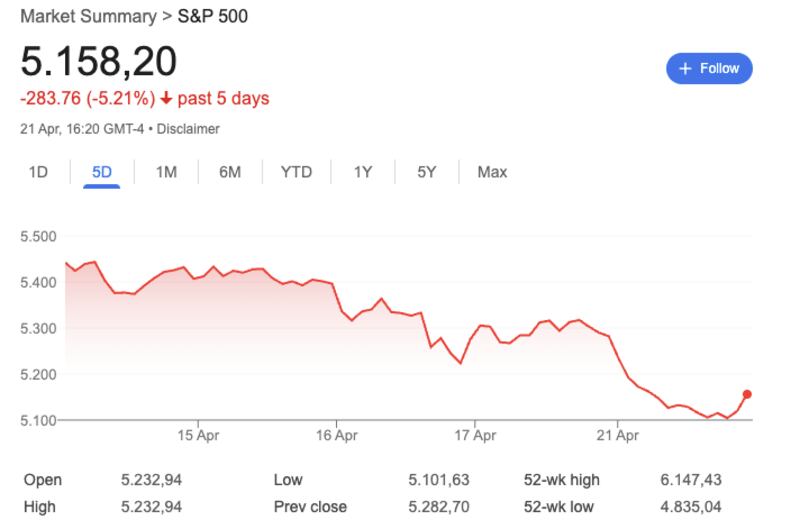
Task: Click the red down arrow icon
Action: [165, 99]
